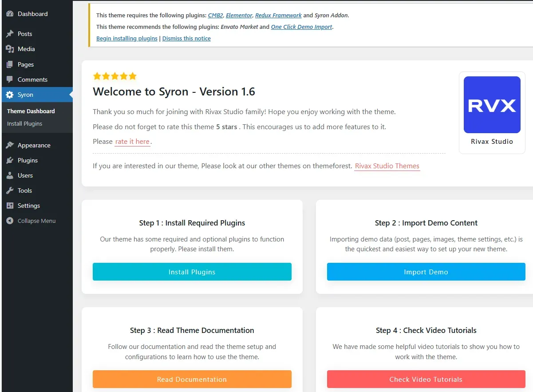Click the Read Documentation orange button
533x392 pixels.
192,379
